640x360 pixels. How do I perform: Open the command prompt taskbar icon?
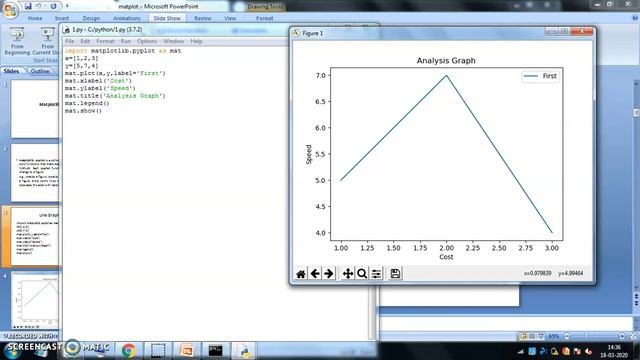(215, 351)
